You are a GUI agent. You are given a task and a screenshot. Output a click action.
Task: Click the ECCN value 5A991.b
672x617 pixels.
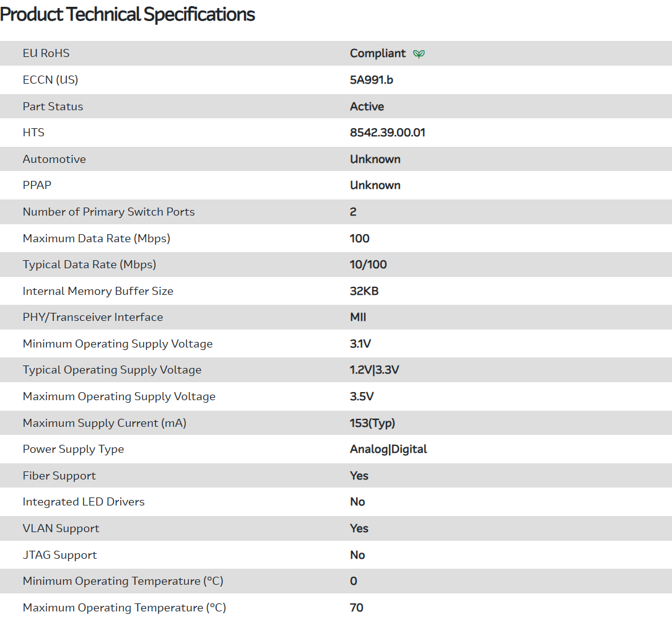(x=371, y=80)
